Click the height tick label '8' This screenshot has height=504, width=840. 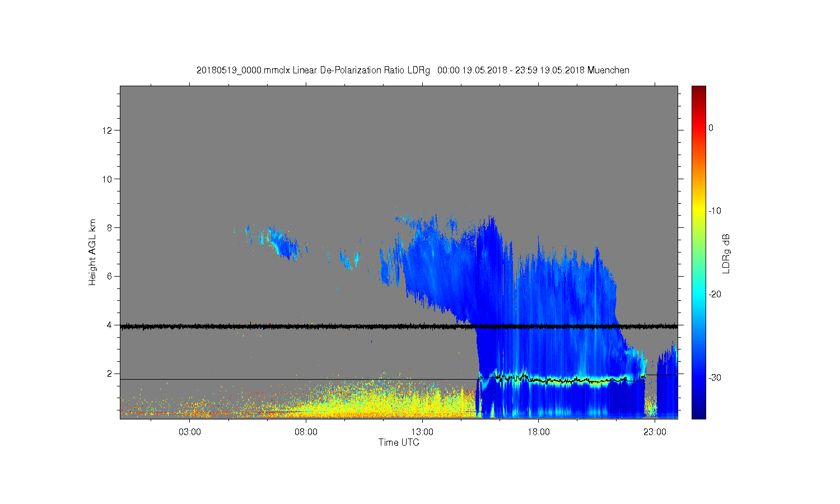click(110, 228)
